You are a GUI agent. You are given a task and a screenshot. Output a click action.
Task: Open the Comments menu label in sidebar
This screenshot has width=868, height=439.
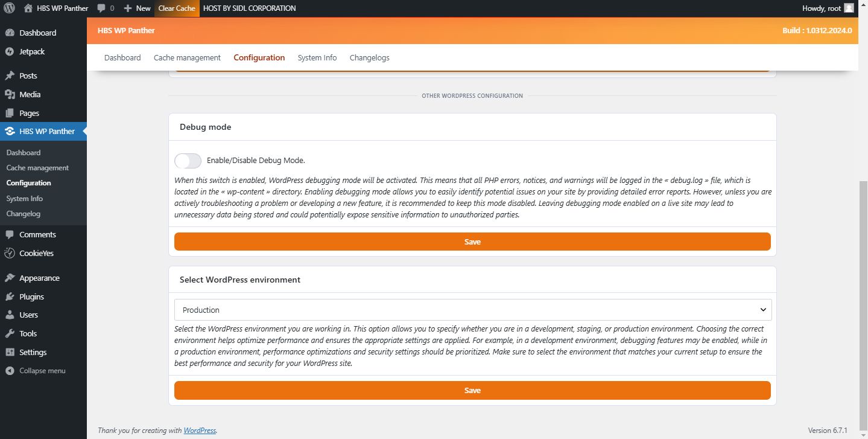(x=37, y=234)
